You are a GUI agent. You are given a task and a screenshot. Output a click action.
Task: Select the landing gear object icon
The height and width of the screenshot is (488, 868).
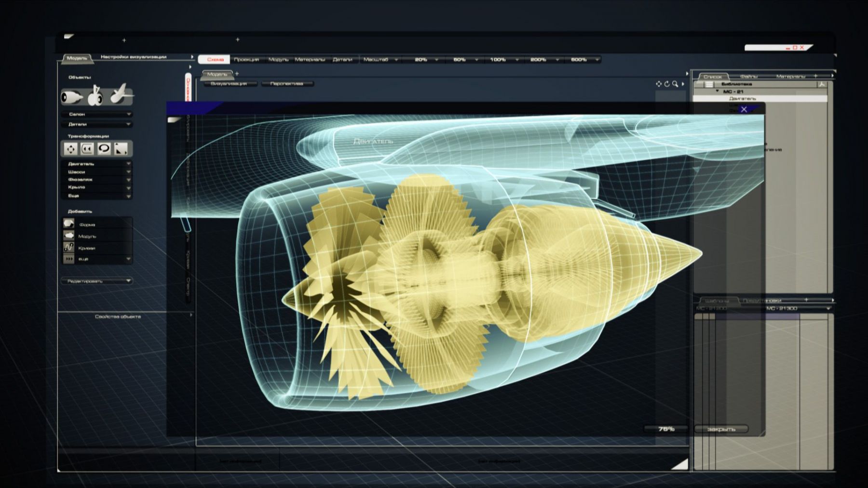click(x=95, y=95)
